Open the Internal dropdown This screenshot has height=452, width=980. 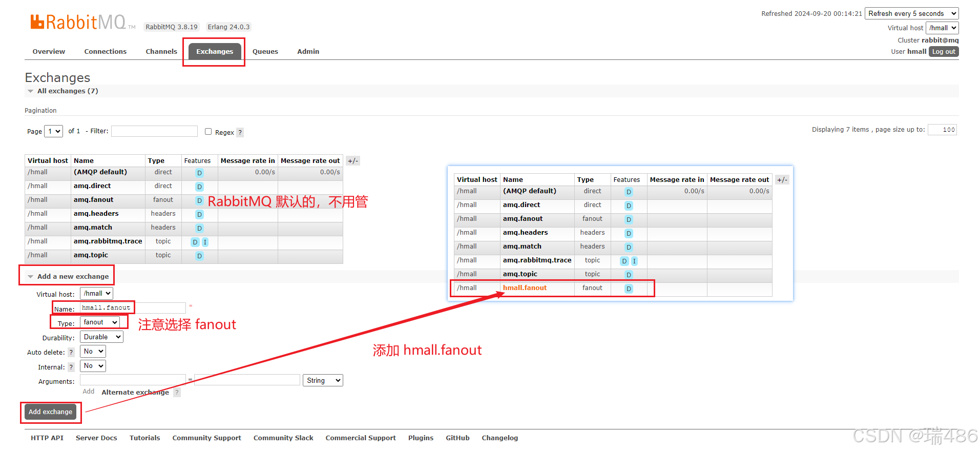tap(93, 366)
